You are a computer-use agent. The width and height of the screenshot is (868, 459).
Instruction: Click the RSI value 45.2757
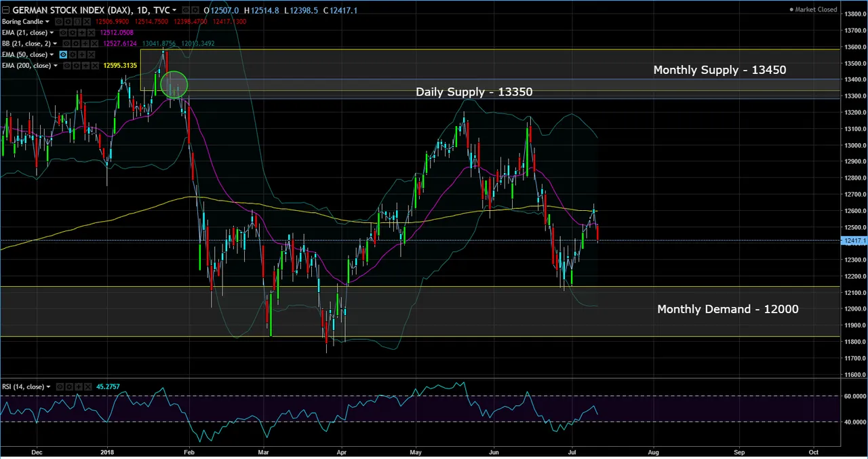(x=108, y=386)
